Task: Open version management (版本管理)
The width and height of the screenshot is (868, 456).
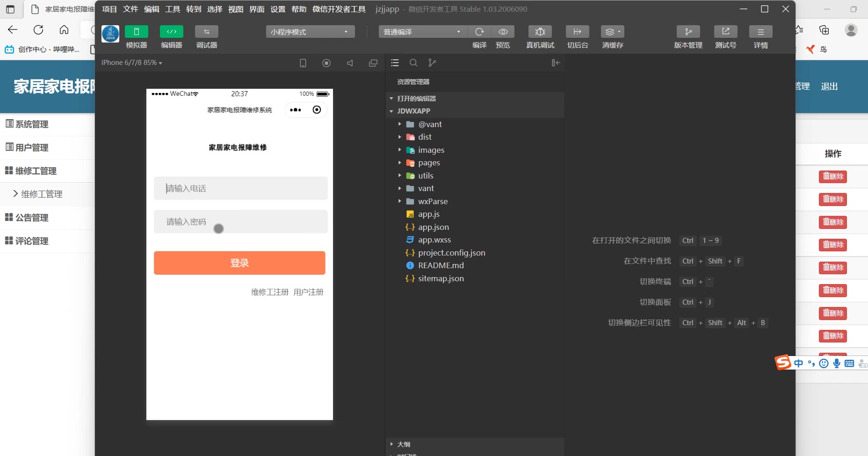Action: (688, 32)
